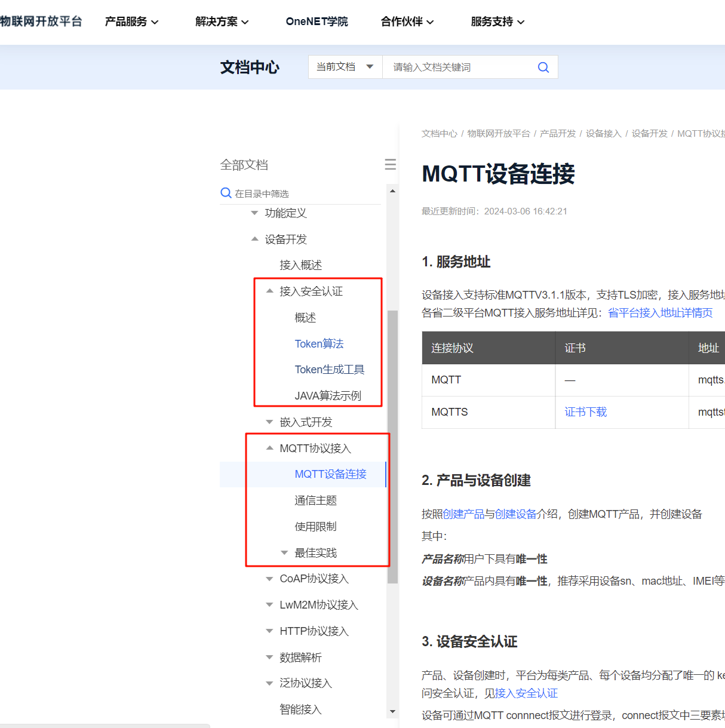The image size is (725, 728).
Task: Select 通信主题 under MQTT协议接入
Action: tap(315, 500)
